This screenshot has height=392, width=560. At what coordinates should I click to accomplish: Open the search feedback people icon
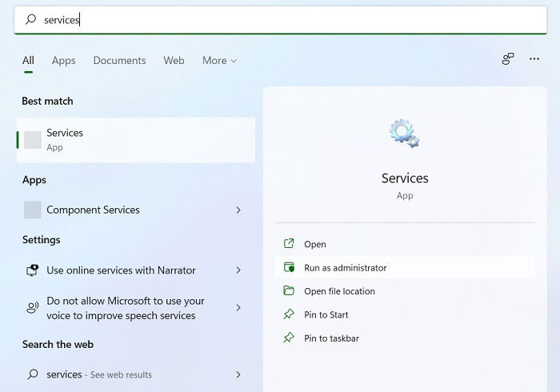(507, 58)
